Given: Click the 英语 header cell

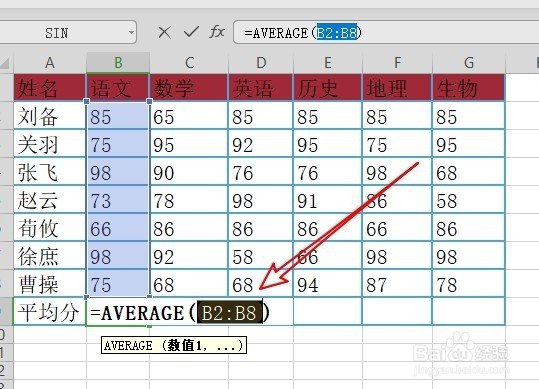Looking at the screenshot, I should 261,87.
